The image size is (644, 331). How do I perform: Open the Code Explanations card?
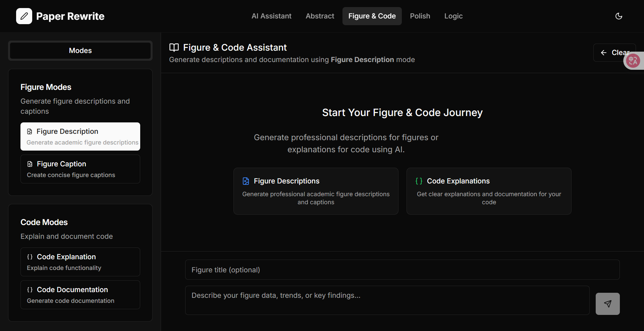[489, 191]
